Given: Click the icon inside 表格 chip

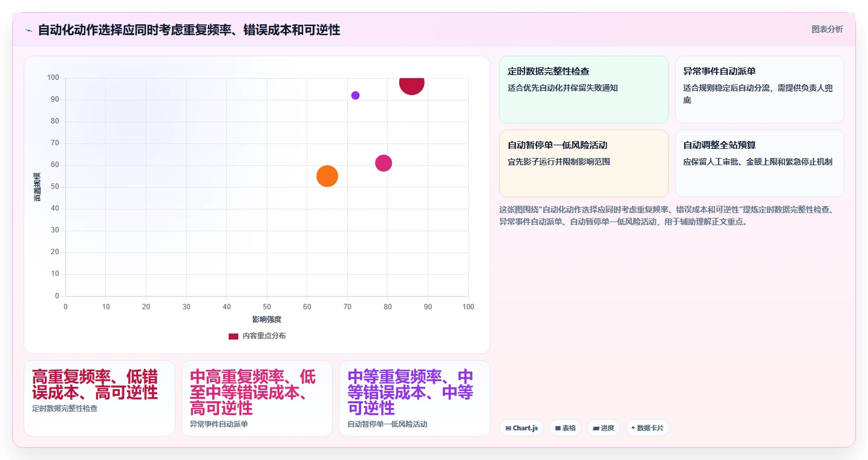Looking at the screenshot, I should (558, 428).
